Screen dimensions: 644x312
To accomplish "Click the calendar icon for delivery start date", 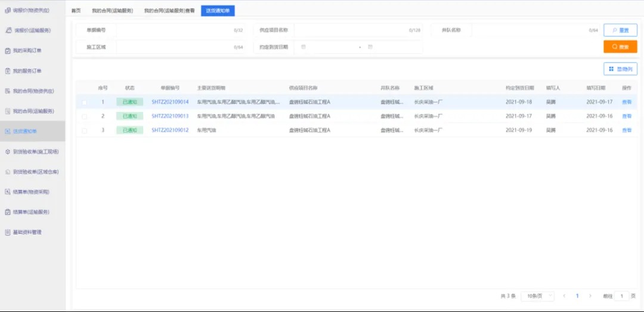I will [x=304, y=46].
